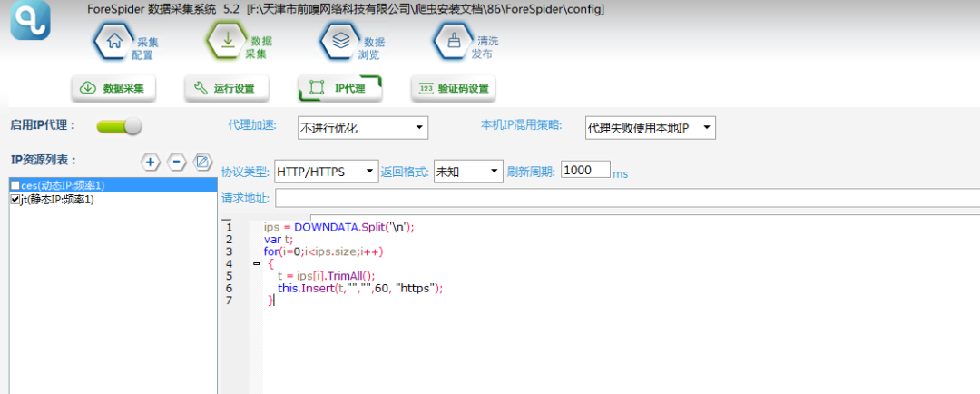The width and height of the screenshot is (980, 394).
Task: Open the 清洗发布 broom hexagon icon
Action: click(455, 41)
